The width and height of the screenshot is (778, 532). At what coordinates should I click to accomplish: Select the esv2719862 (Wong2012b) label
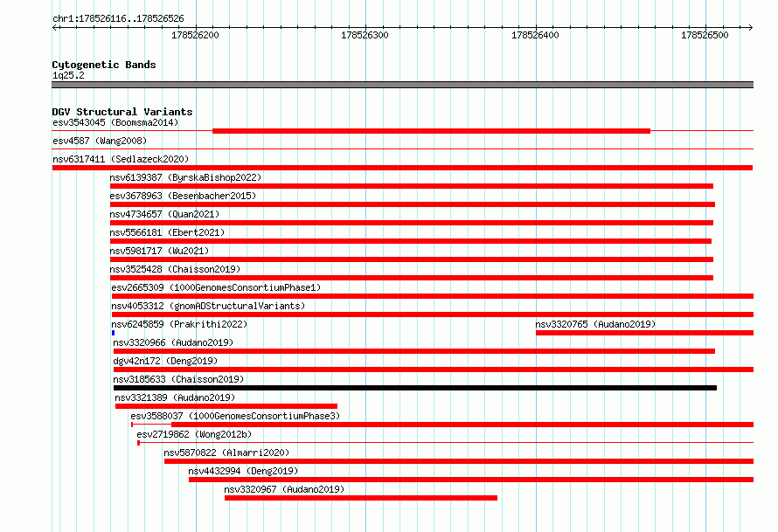tap(194, 434)
